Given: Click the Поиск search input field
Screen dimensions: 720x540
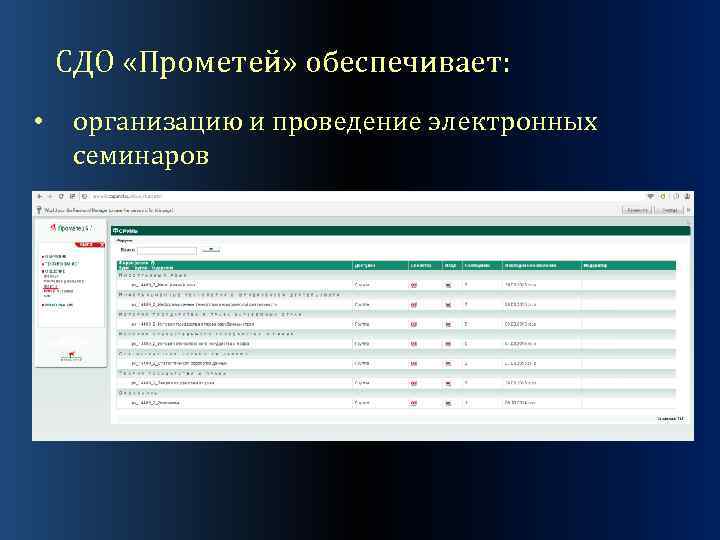Looking at the screenshot, I should click(167, 250).
